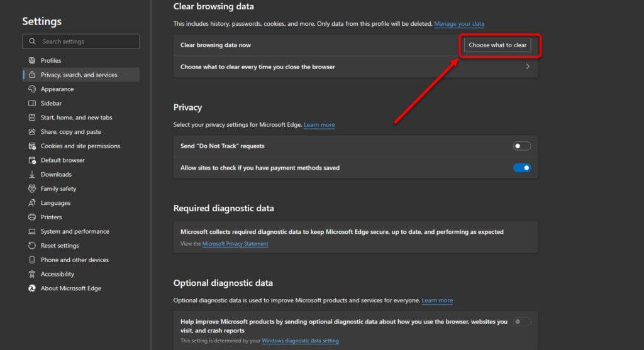Click the lock icon for Privacy, search, and services
The width and height of the screenshot is (644, 350).
point(32,75)
